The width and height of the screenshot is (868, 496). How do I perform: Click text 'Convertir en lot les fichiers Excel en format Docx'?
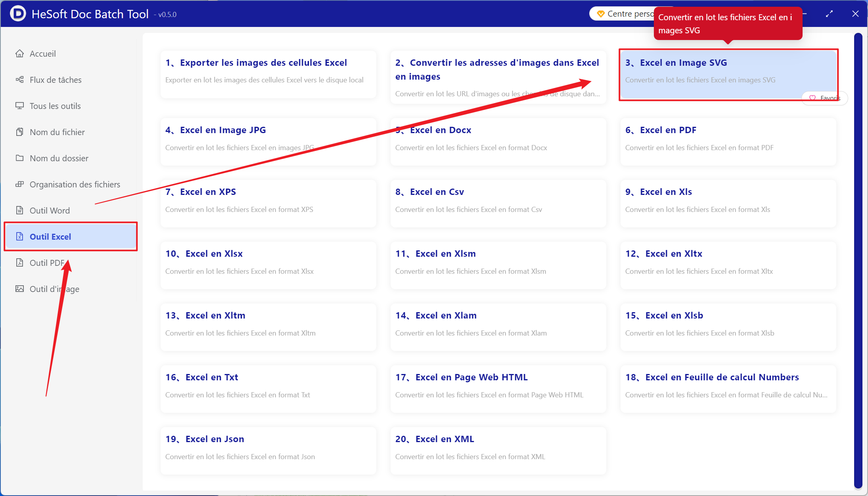coord(471,147)
